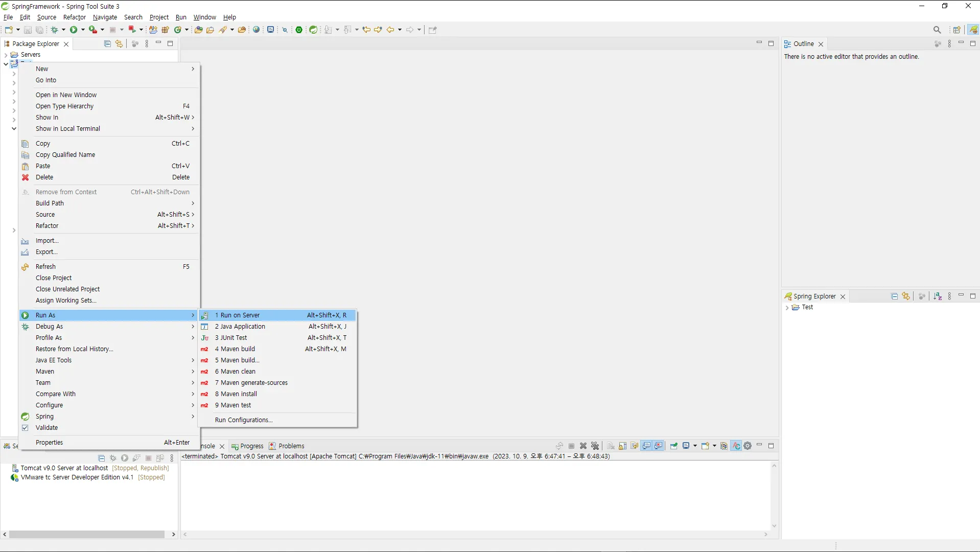
Task: Switch to the Problems tab
Action: (x=287, y=446)
